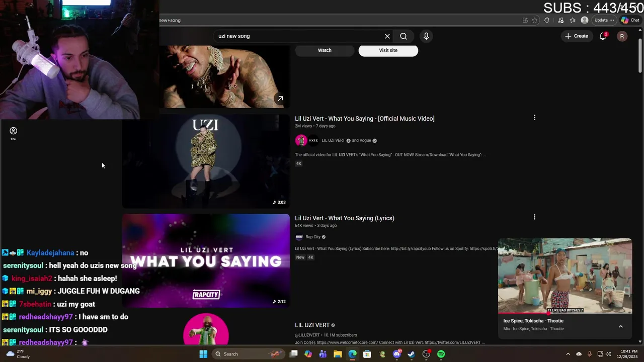Click the Rap City channel name
Image resolution: width=644 pixels, height=362 pixels.
point(313,237)
